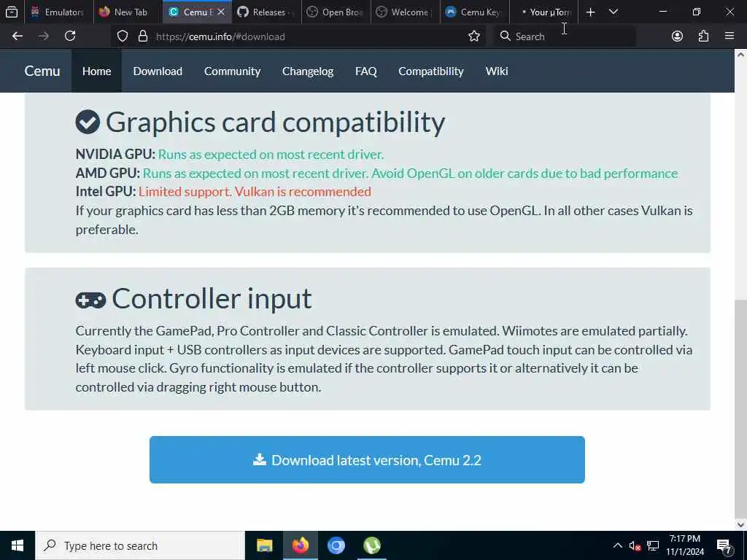747x560 pixels.
Task: Click the scrollbar up arrow
Action: pyautogui.click(x=740, y=55)
